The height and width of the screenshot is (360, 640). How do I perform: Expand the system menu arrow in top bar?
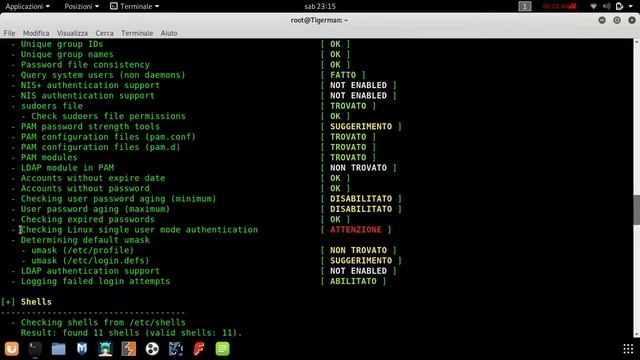631,7
